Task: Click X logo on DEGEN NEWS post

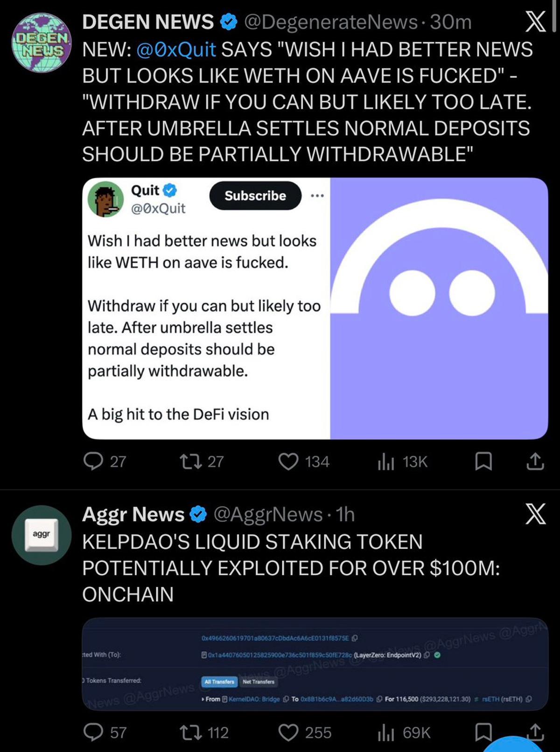Action: (535, 22)
